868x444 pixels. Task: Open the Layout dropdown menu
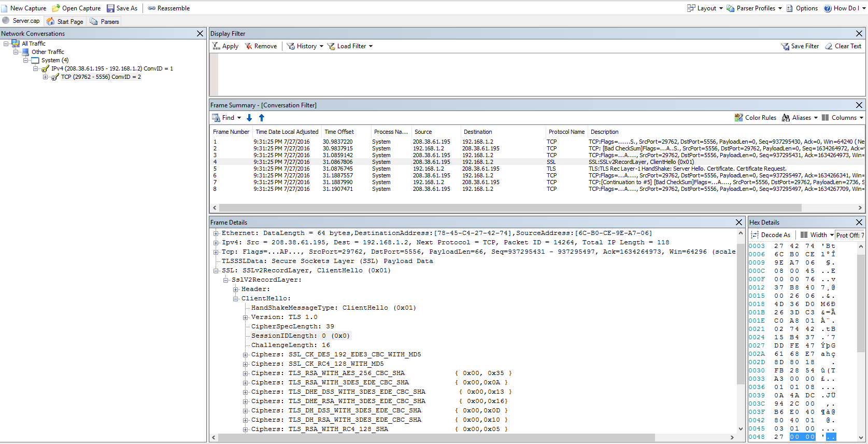coord(705,8)
